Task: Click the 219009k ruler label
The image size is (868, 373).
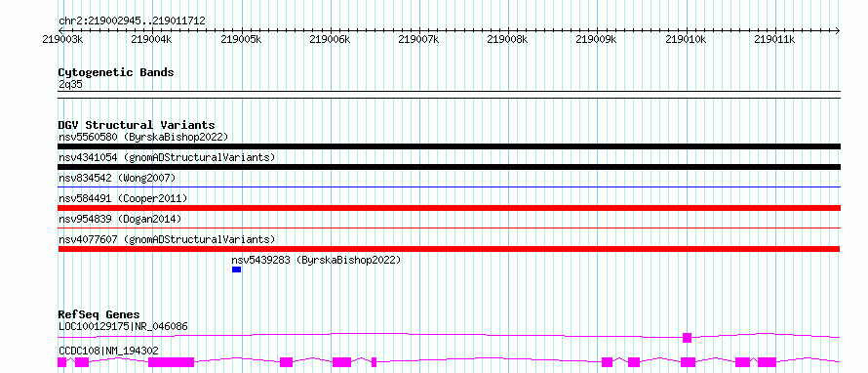Action: tap(597, 39)
